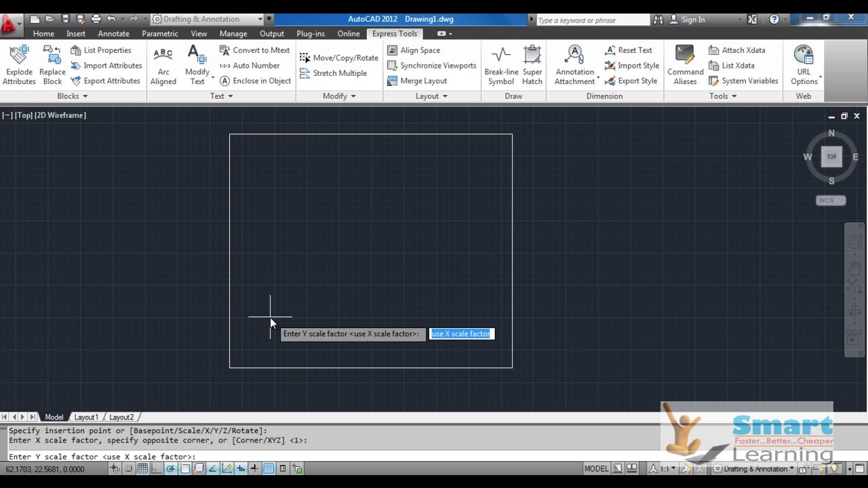Click Convert to Mtext tool
This screenshot has width=868, height=488.
point(254,50)
